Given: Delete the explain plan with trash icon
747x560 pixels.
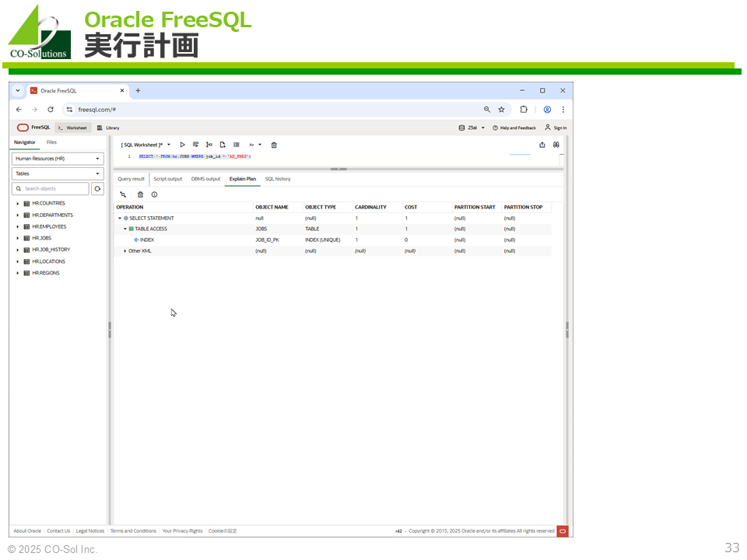Looking at the screenshot, I should pos(140,194).
